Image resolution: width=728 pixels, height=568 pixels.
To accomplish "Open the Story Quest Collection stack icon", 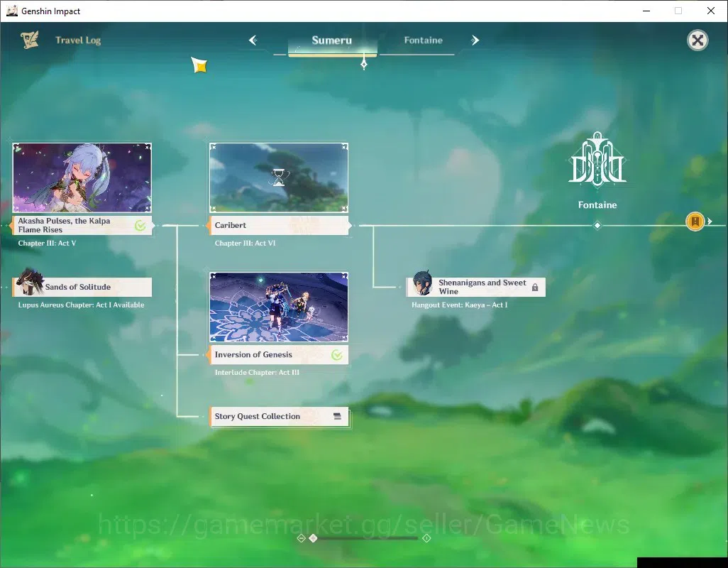I will click(338, 417).
